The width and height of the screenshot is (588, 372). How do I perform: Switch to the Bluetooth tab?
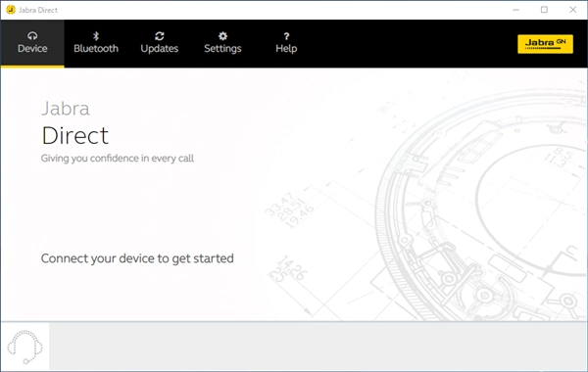(96, 43)
